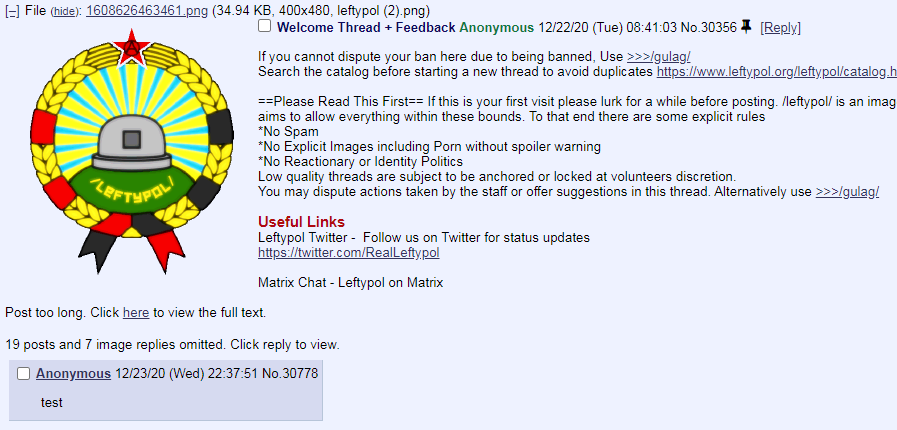Click the sticky pin icon
This screenshot has height=430, width=897.
tap(745, 26)
